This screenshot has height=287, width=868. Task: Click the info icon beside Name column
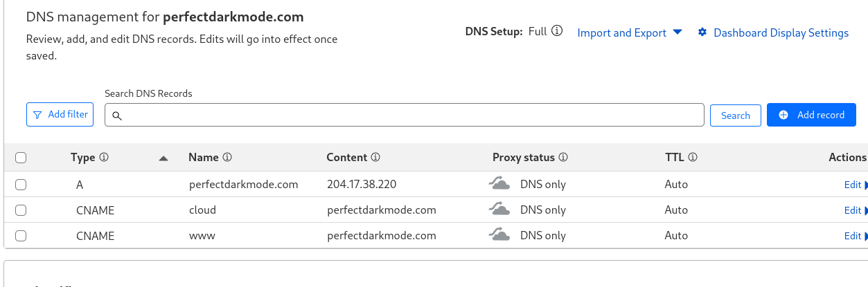[x=227, y=157]
